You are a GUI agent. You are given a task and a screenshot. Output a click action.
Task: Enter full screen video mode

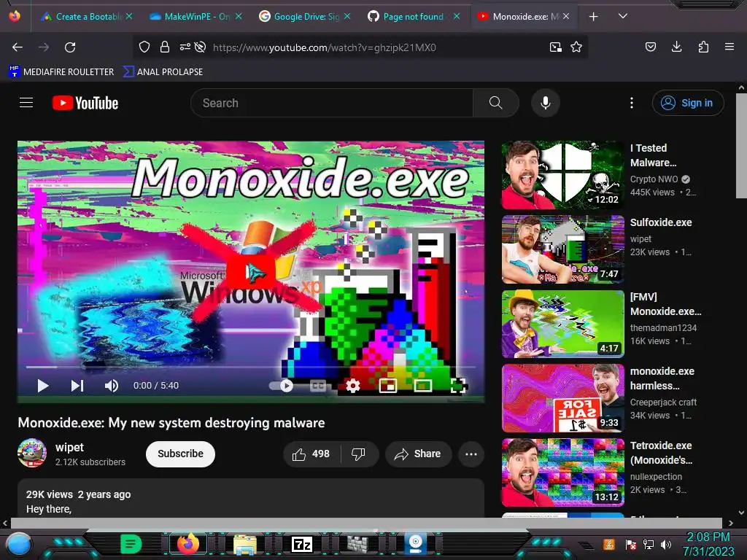click(458, 386)
